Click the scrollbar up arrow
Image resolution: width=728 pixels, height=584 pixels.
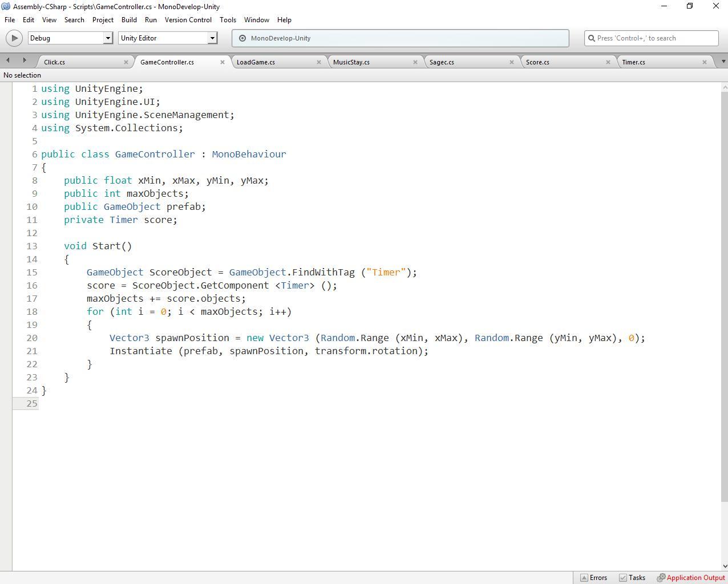(x=725, y=87)
